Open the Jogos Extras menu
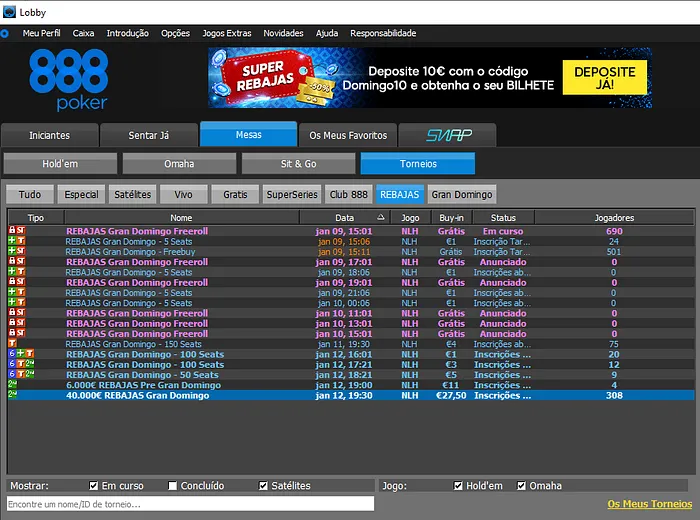This screenshot has width=700, height=520. click(x=227, y=33)
